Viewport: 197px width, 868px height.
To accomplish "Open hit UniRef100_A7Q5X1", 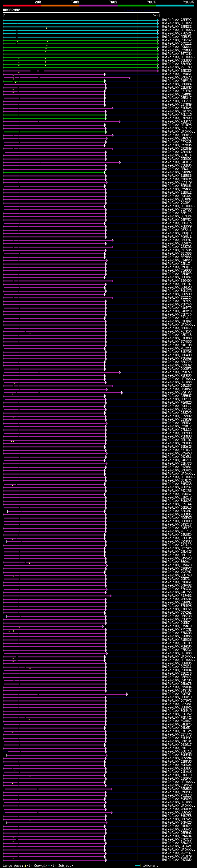I will (176, 33).
